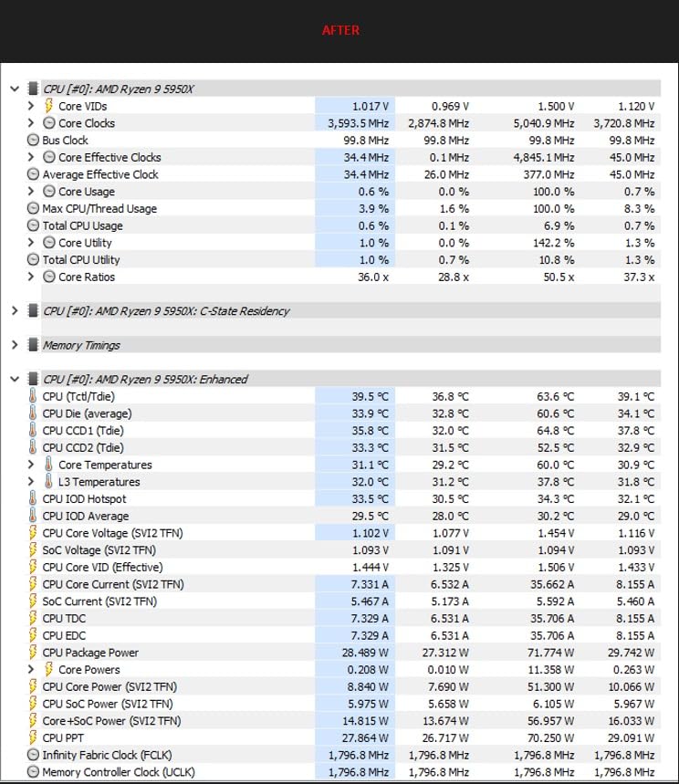Expand the Core Utility row
The image size is (679, 784).
[x=31, y=243]
